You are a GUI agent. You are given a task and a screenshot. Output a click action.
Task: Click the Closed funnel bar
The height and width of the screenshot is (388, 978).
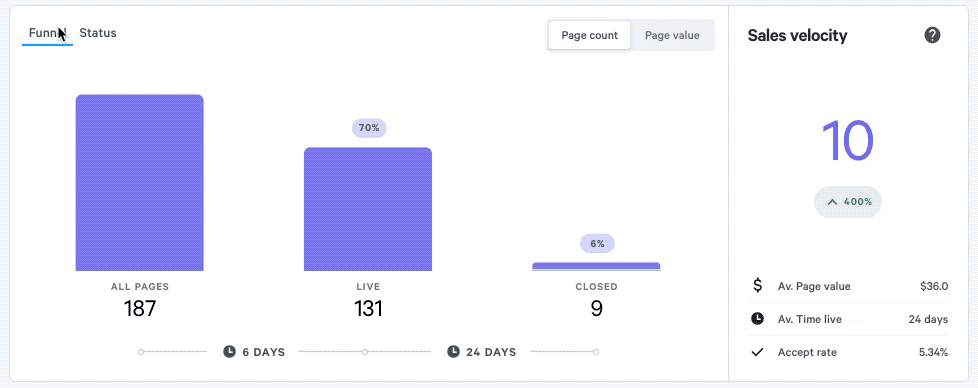click(596, 266)
